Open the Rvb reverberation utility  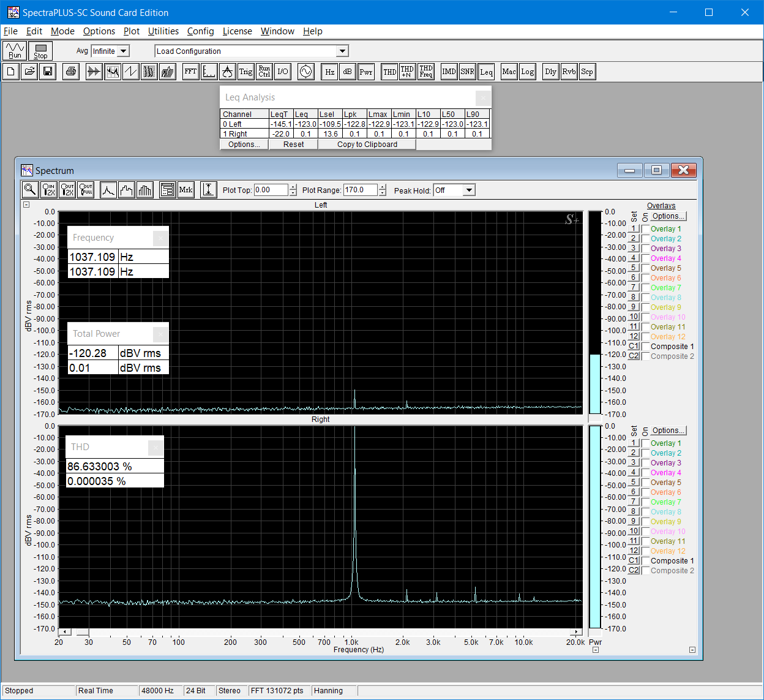click(569, 72)
